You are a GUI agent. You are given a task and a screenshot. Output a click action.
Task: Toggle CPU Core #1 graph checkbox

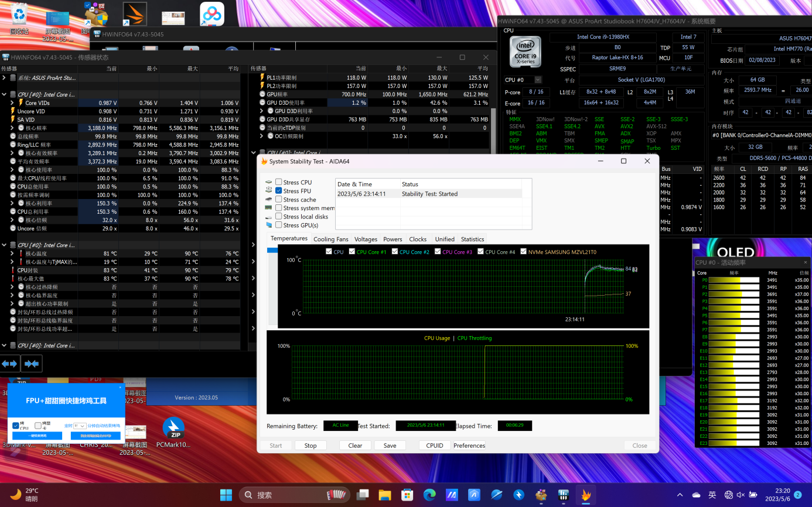pyautogui.click(x=352, y=252)
